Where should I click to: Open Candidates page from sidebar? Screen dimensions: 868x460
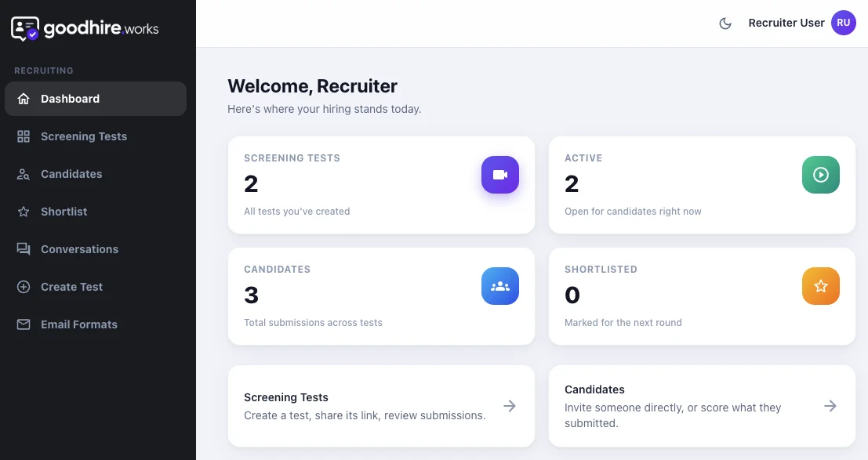click(x=96, y=174)
